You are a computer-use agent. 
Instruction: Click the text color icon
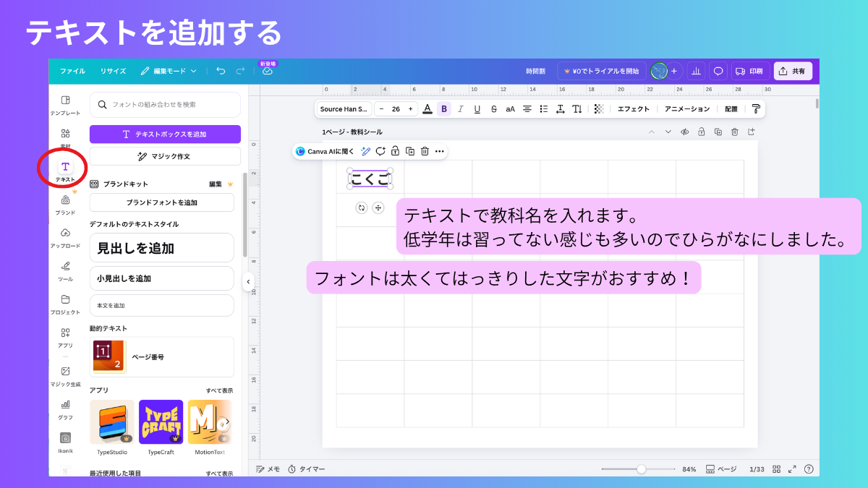coord(427,109)
